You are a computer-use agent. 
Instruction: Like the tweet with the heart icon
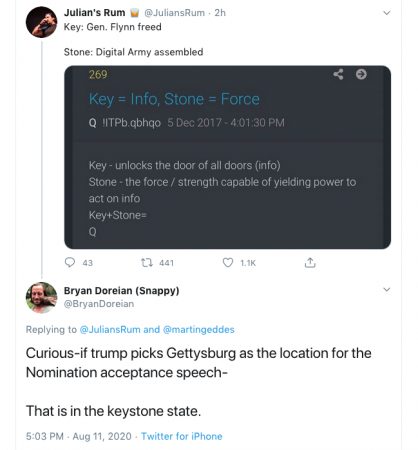tap(228, 263)
